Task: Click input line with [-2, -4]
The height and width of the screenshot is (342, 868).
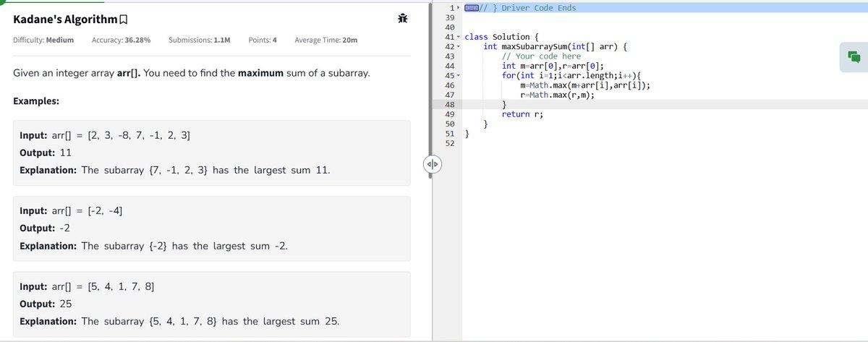Action: (x=71, y=211)
